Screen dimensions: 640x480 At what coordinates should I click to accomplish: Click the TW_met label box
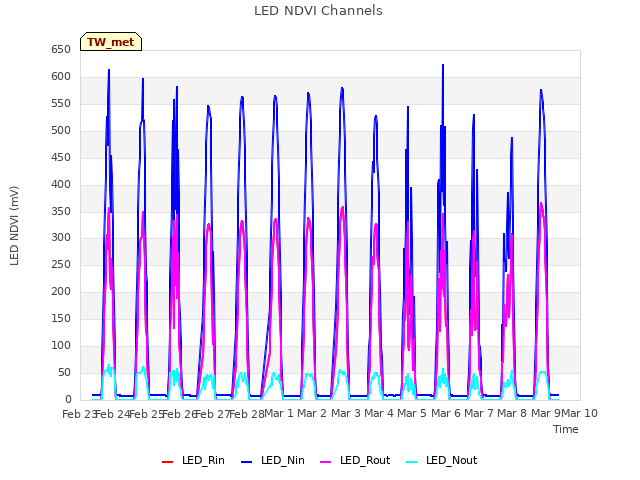(111, 42)
